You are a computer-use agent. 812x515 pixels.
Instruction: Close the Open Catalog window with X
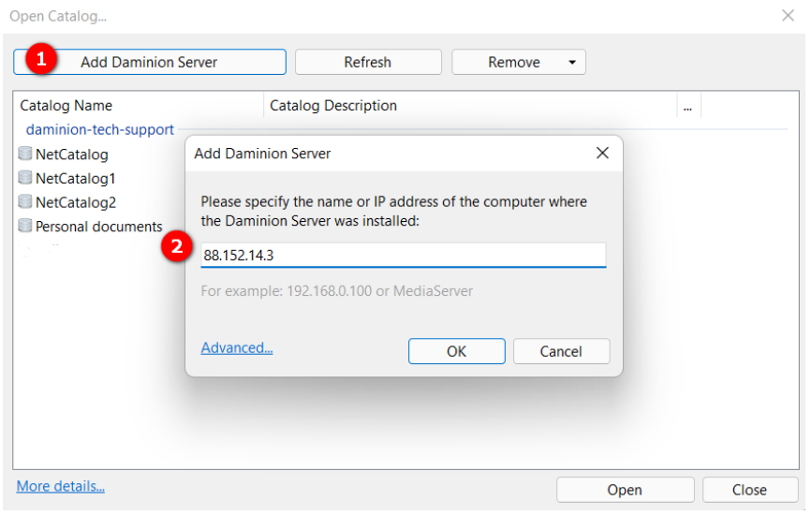click(x=788, y=16)
